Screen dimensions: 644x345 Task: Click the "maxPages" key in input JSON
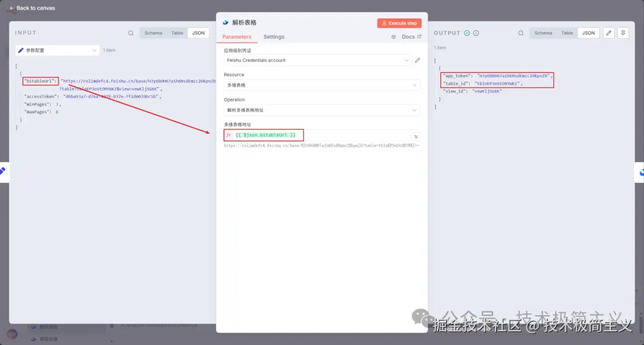[38, 112]
